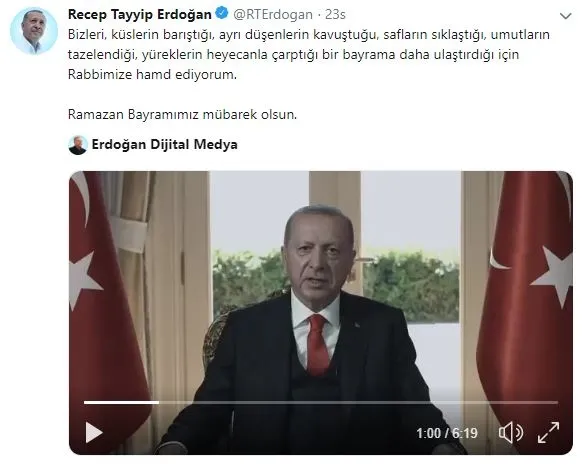Viewport: 582px width, 465px height.
Task: Open the Erdoğan Dijital Medya source link
Action: [x=164, y=144]
